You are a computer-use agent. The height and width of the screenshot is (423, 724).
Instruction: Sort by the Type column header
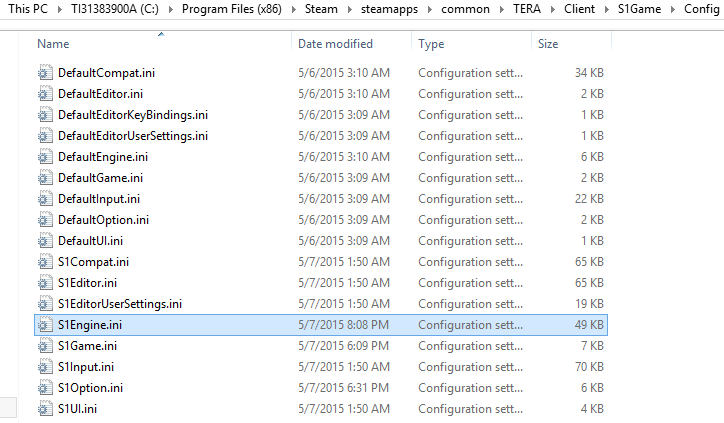click(431, 44)
